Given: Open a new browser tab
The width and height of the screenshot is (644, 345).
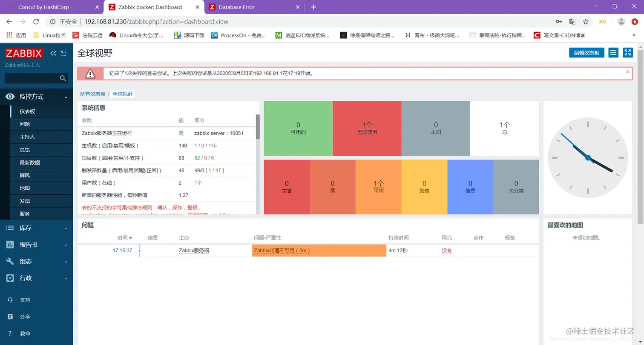Looking at the screenshot, I should [x=313, y=7].
